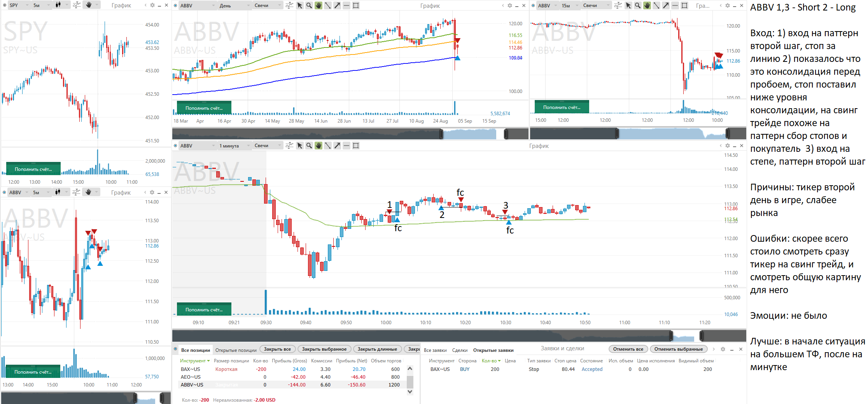Pick the trend line tool on daily ABBV chart
Screen dimensions: 868x404
pyautogui.click(x=328, y=5)
